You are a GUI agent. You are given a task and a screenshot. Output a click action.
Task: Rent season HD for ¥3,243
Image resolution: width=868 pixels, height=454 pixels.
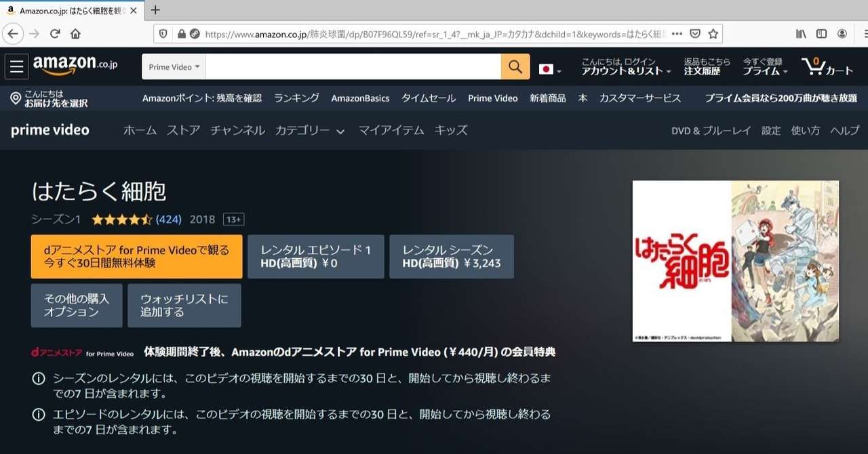[x=452, y=256]
